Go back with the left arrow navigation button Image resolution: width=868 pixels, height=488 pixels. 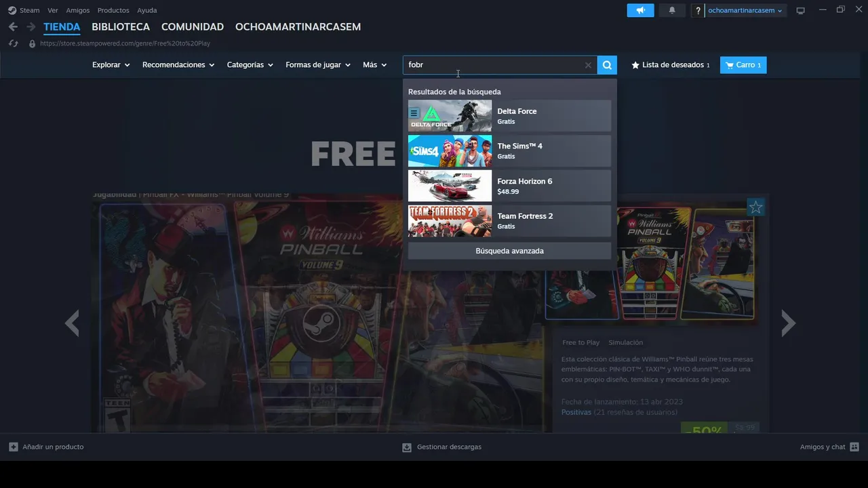[x=13, y=26]
